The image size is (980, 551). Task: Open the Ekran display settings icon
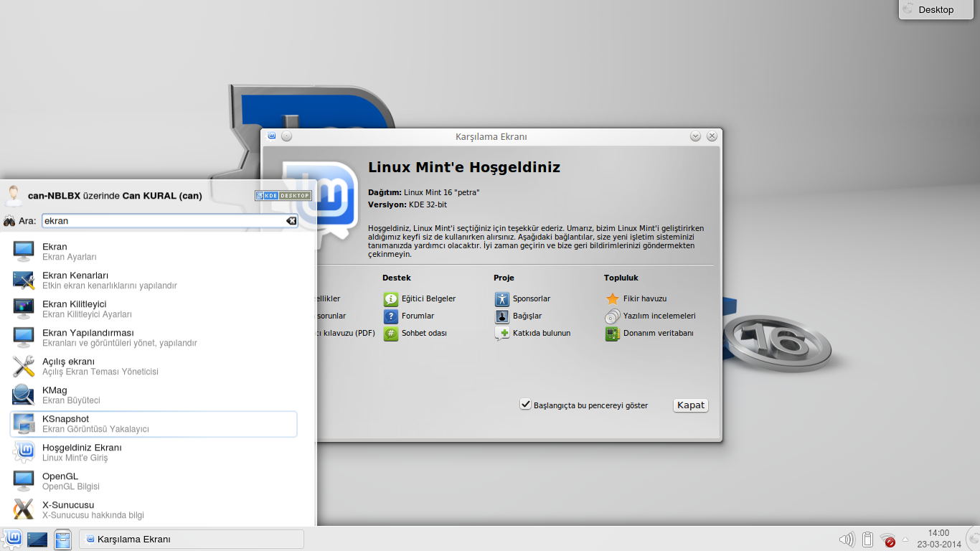24,251
